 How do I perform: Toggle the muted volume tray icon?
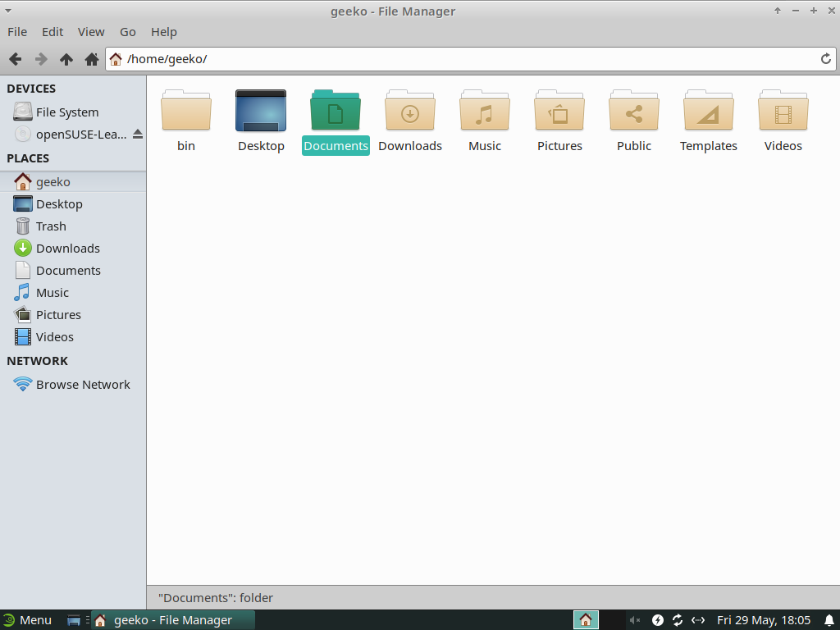637,620
